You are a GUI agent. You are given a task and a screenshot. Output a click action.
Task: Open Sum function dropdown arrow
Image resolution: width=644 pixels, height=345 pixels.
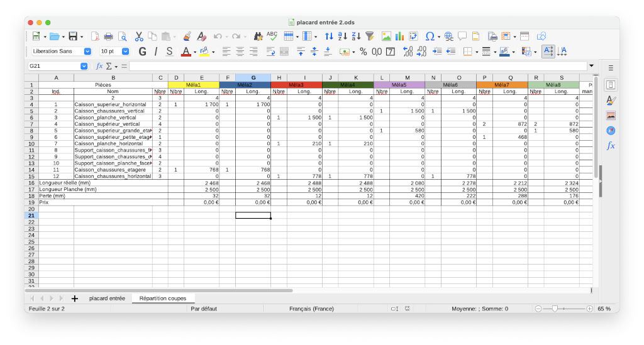tap(116, 67)
